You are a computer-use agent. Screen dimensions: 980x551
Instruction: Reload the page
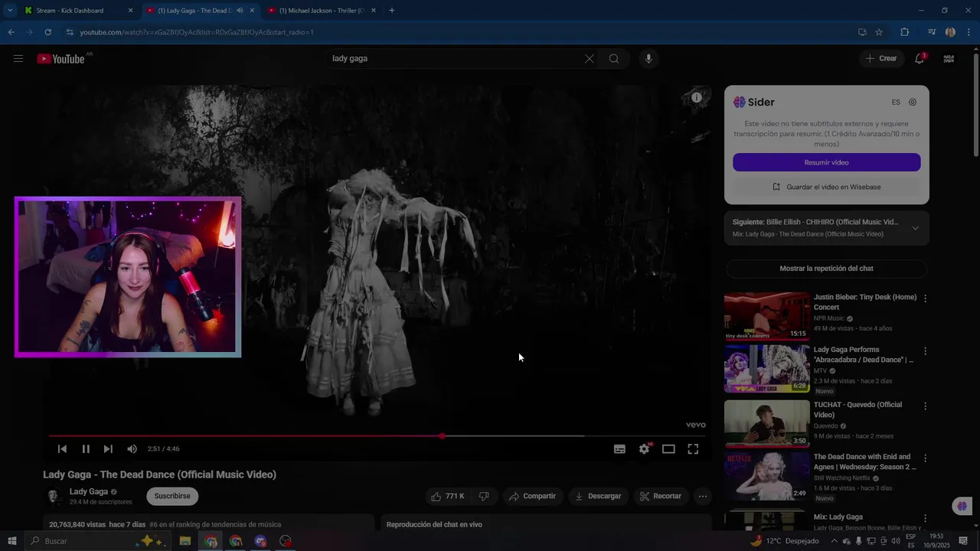pos(47,32)
